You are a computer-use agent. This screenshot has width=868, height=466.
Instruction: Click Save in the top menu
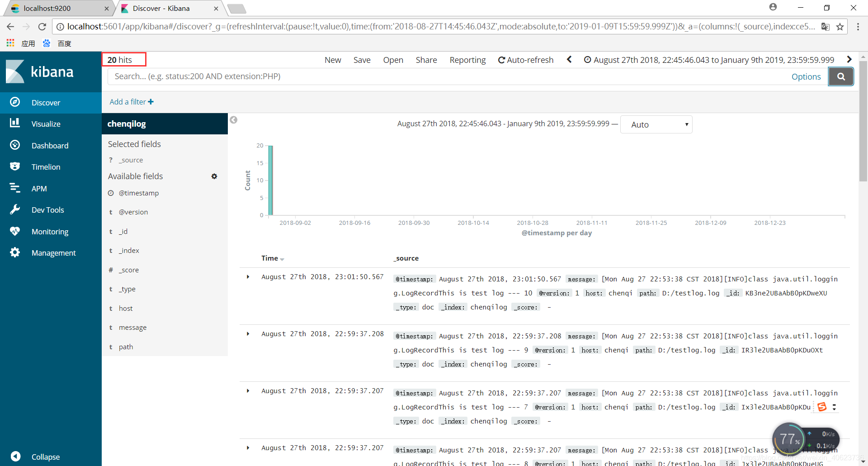[x=362, y=60]
